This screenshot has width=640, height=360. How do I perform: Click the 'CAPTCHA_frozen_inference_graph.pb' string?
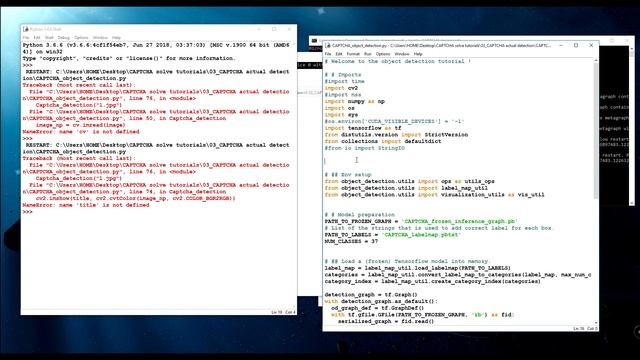tap(460, 221)
